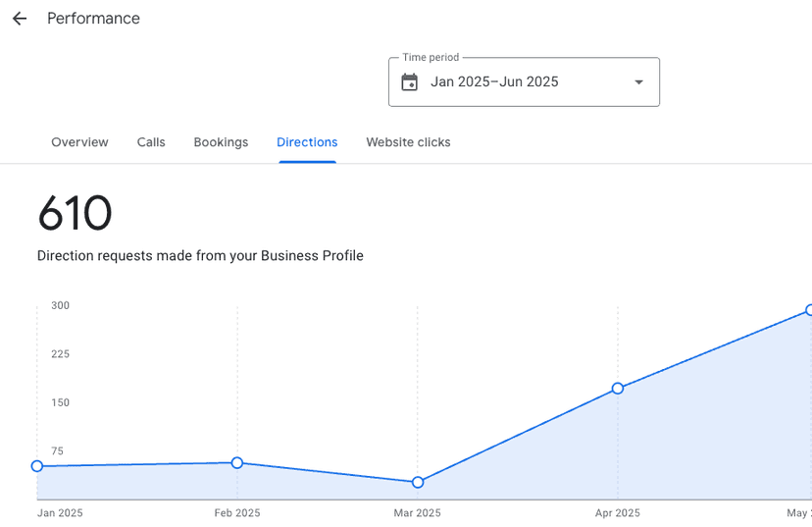812x527 pixels.
Task: Open the Website clicks tab
Action: point(409,142)
